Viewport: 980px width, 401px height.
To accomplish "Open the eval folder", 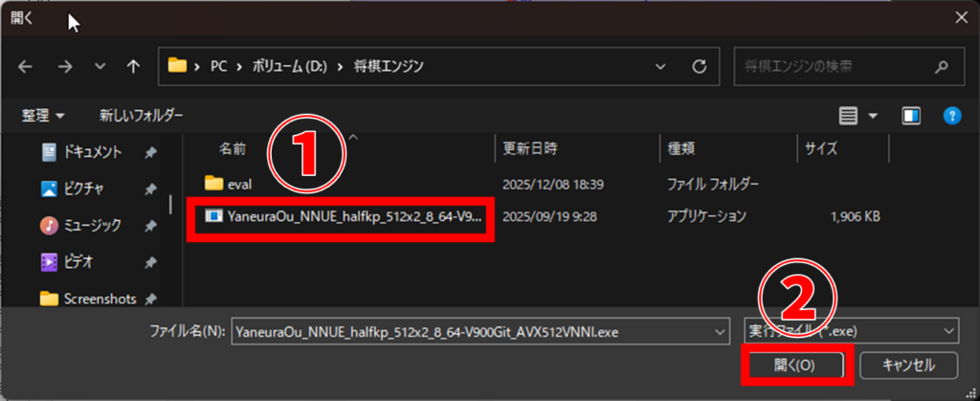I will point(239,183).
